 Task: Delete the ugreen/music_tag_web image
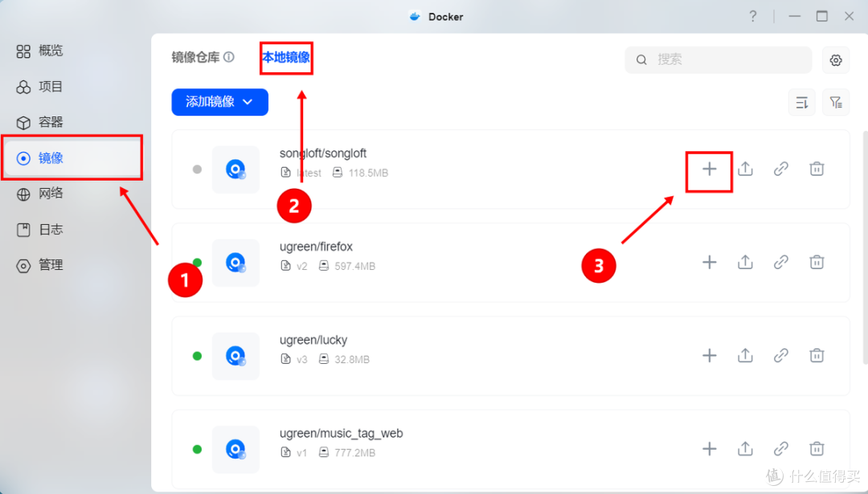[817, 449]
